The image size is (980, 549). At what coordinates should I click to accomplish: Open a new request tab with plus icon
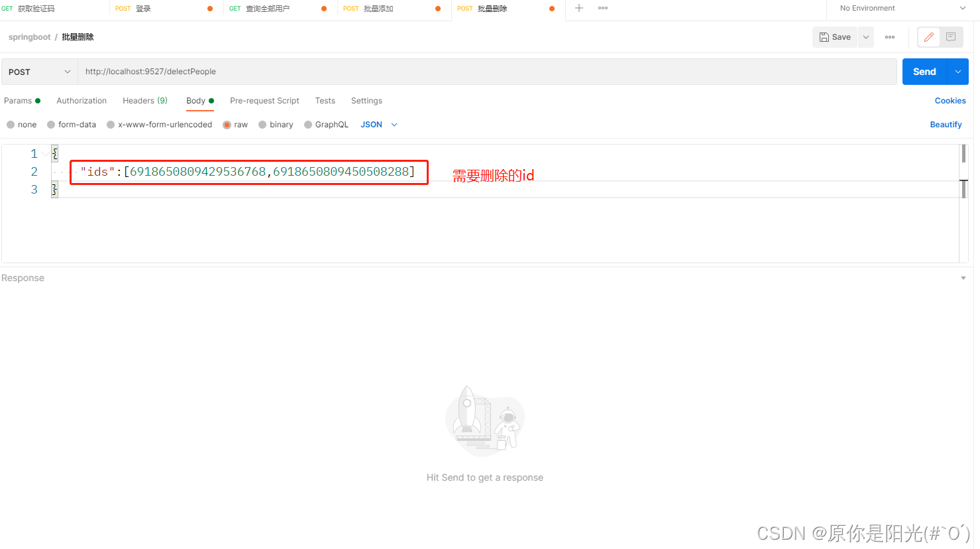tap(579, 9)
